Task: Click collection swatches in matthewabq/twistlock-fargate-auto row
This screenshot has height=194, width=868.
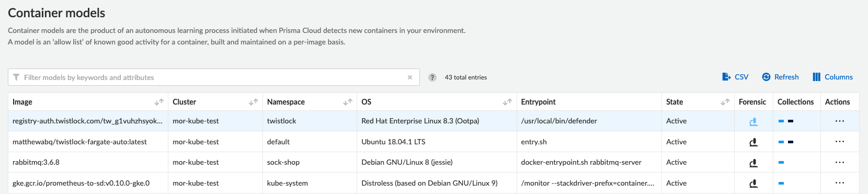Action: [786, 142]
